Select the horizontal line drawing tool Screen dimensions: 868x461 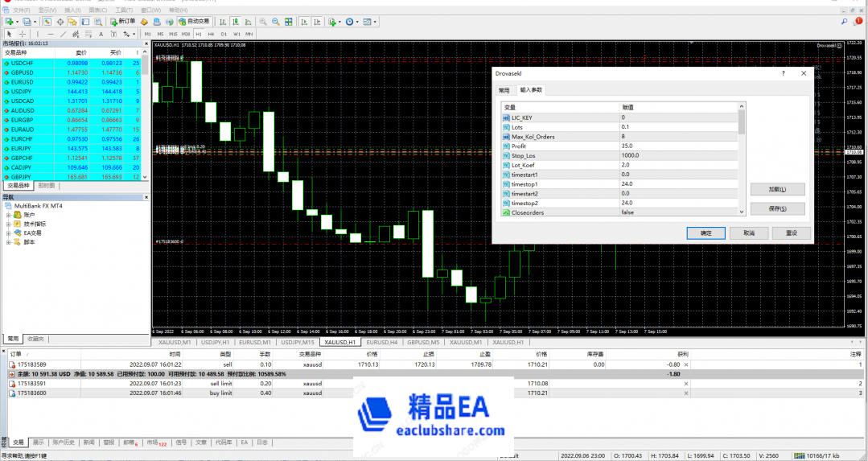(x=51, y=35)
